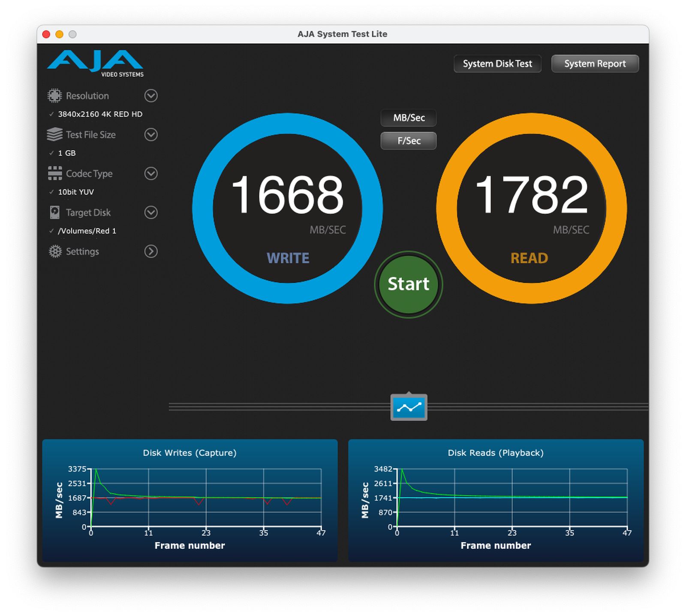Click the Codec Type label

[x=89, y=174]
